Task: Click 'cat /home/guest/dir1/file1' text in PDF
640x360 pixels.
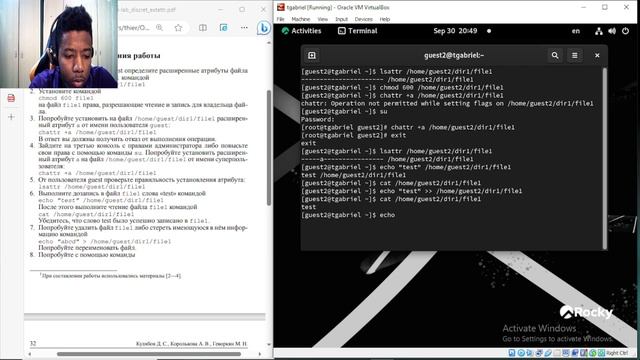Action: [86, 214]
